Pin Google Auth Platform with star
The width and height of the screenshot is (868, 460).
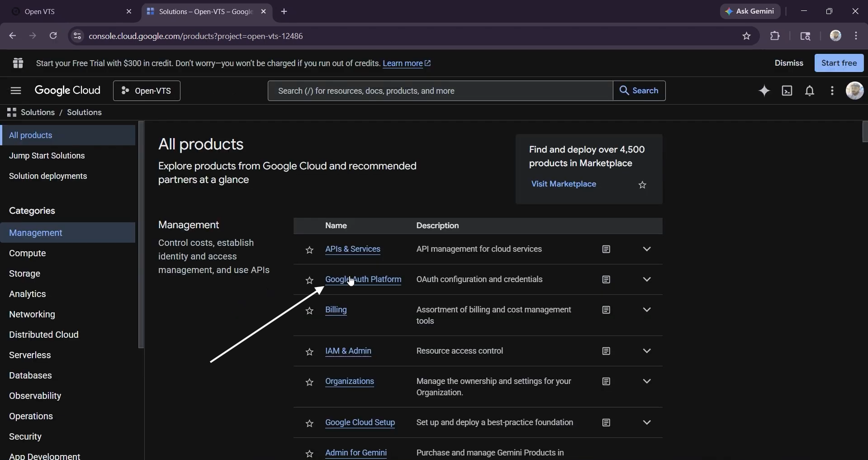pyautogui.click(x=309, y=281)
